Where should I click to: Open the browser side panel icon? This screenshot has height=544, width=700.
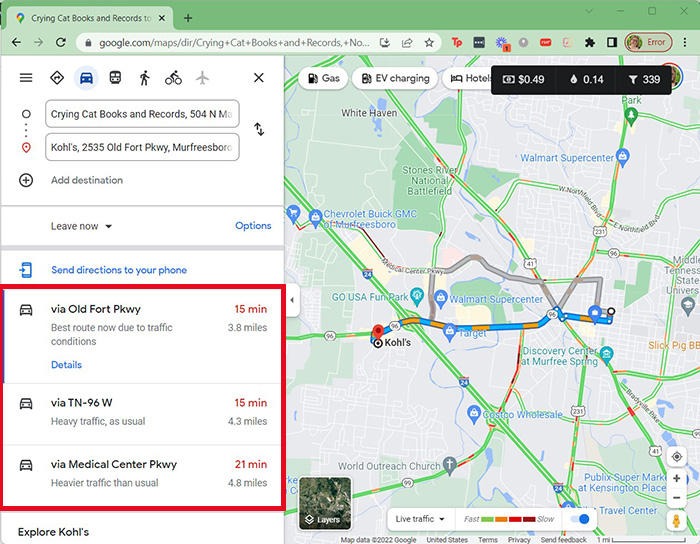[612, 42]
